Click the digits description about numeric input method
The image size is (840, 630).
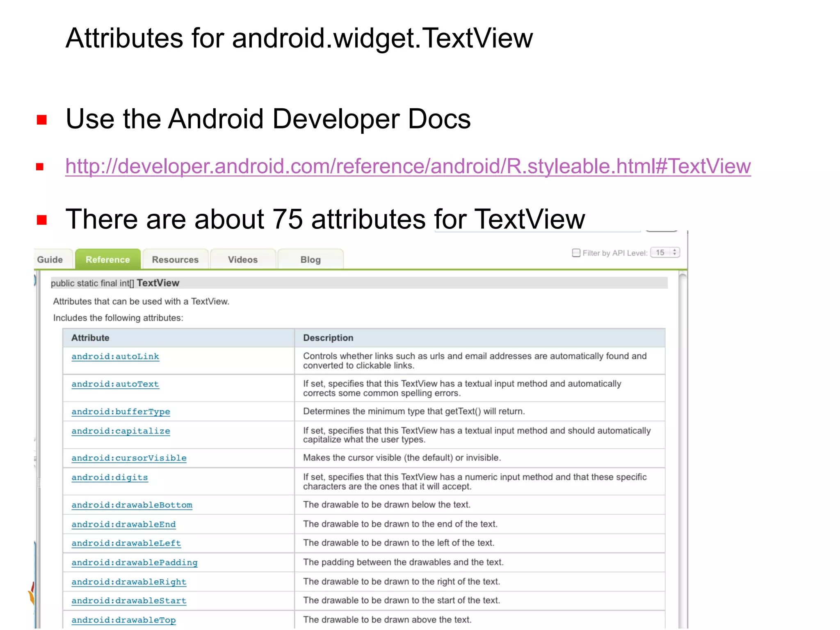click(475, 482)
